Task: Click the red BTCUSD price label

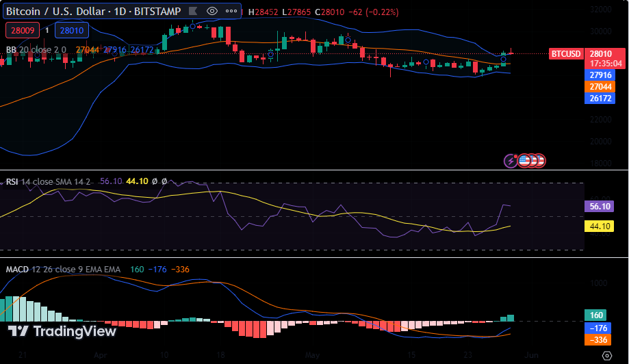Action: 567,54
